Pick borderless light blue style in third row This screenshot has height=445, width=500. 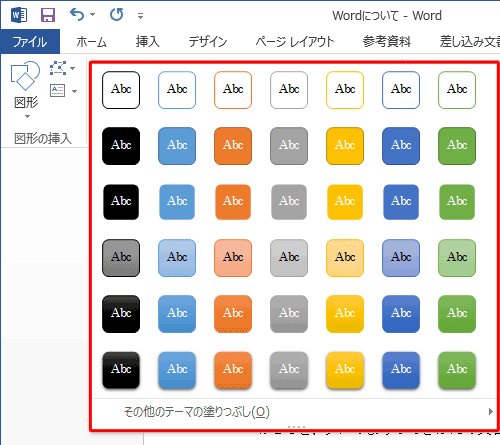point(177,202)
